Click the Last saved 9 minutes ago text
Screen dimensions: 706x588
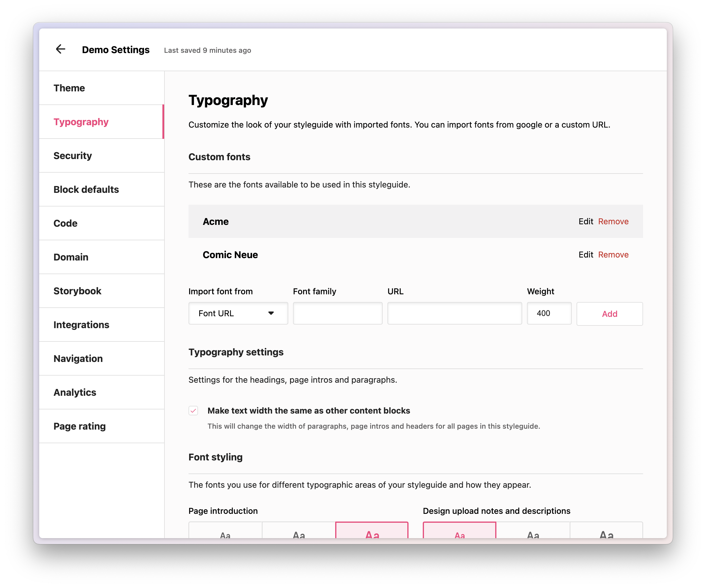click(x=208, y=50)
